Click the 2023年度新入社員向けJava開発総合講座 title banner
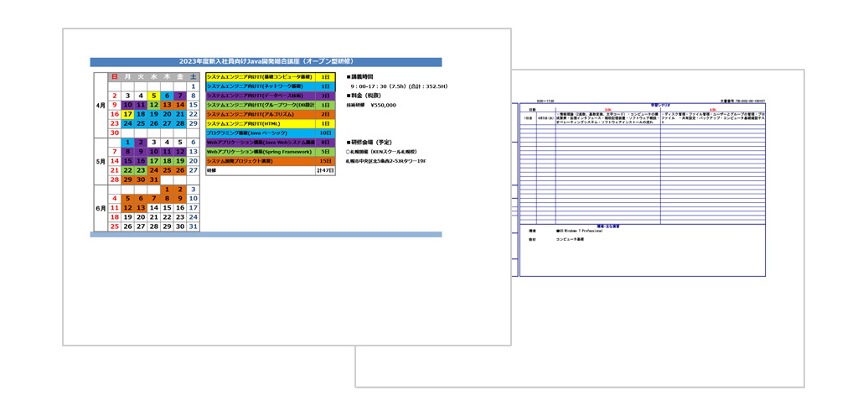 (266, 62)
